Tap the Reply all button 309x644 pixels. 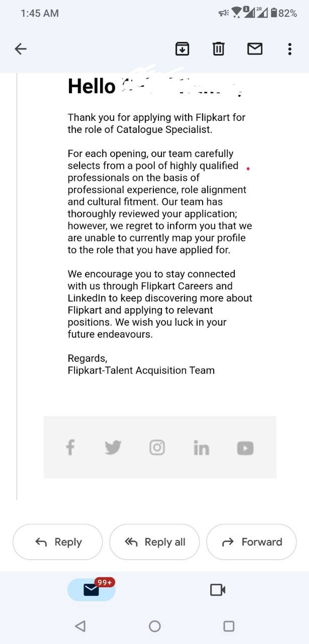coord(154,542)
